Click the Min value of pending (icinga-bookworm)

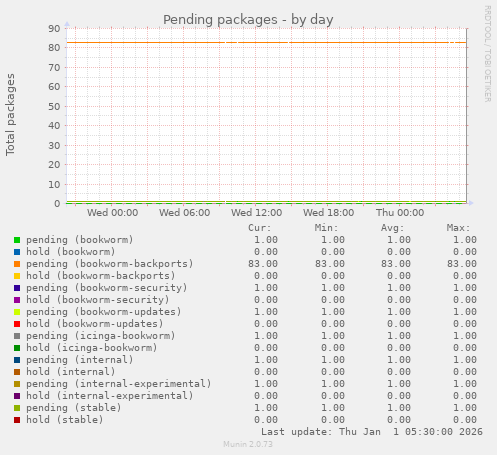point(333,336)
